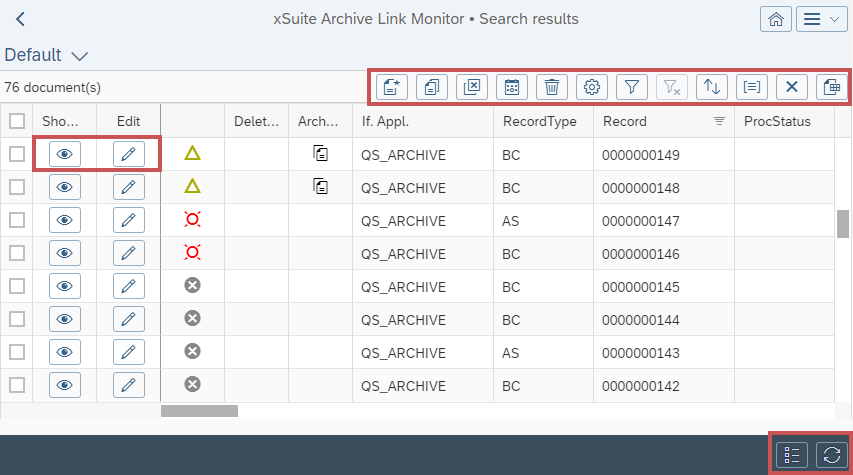Image resolution: width=853 pixels, height=475 pixels.
Task: Show record 0000000145 with eye button
Action: click(65, 286)
